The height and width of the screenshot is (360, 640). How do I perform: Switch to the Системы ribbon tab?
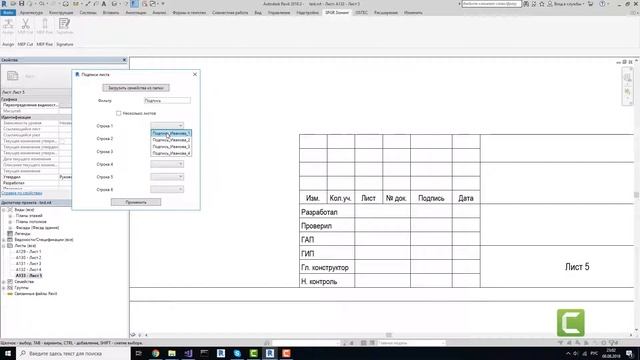point(88,13)
